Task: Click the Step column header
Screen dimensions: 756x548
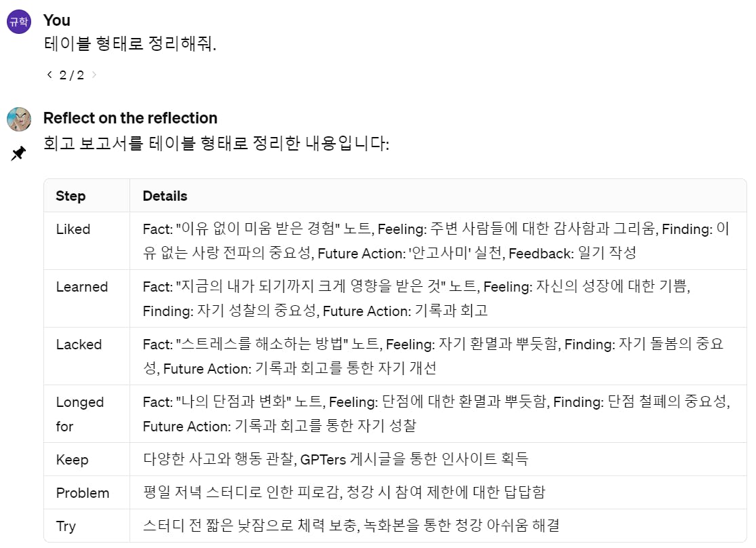Action: point(71,196)
